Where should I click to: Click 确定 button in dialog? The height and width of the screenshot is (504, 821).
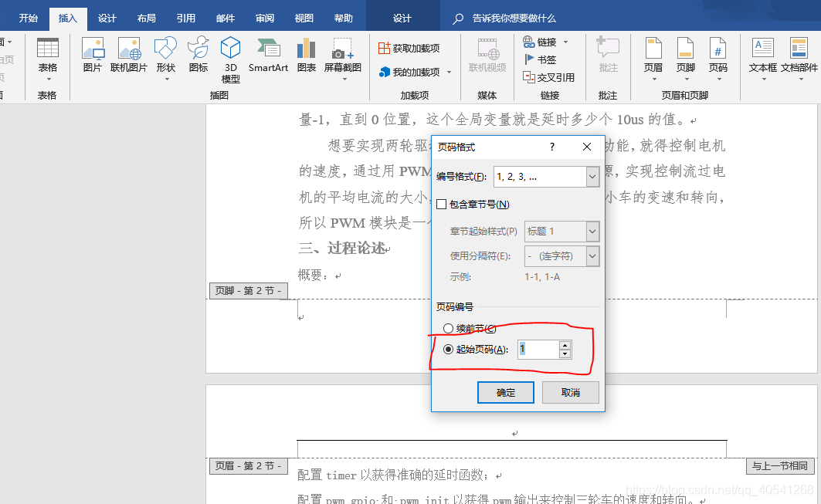[506, 393]
